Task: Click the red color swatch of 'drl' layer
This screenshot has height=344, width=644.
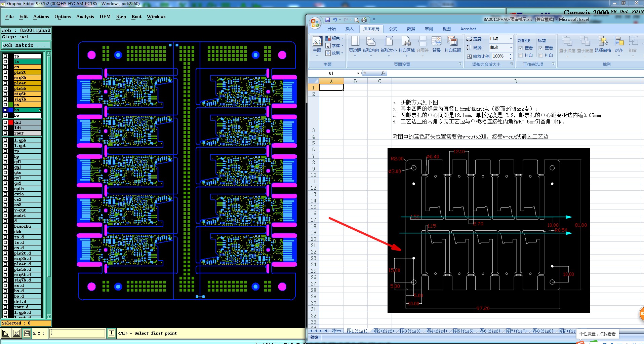Action: [11, 122]
